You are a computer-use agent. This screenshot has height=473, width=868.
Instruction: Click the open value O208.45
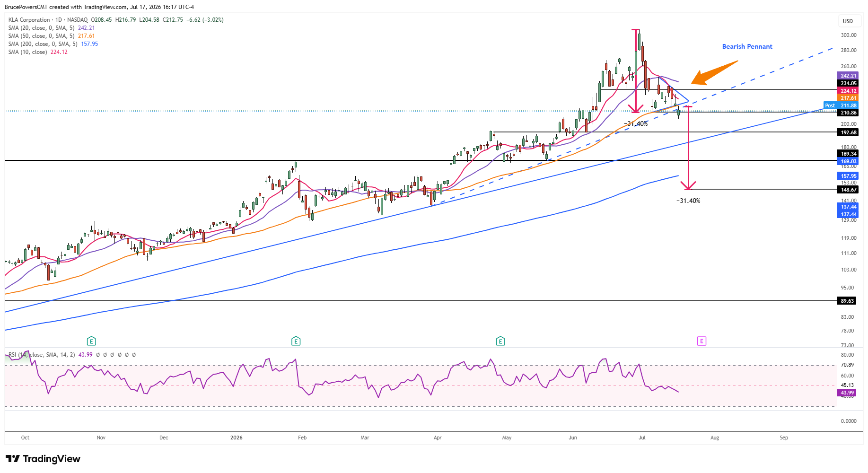pos(102,20)
